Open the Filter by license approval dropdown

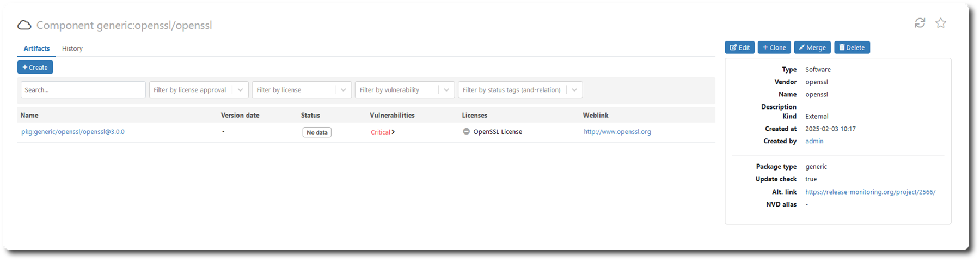199,90
